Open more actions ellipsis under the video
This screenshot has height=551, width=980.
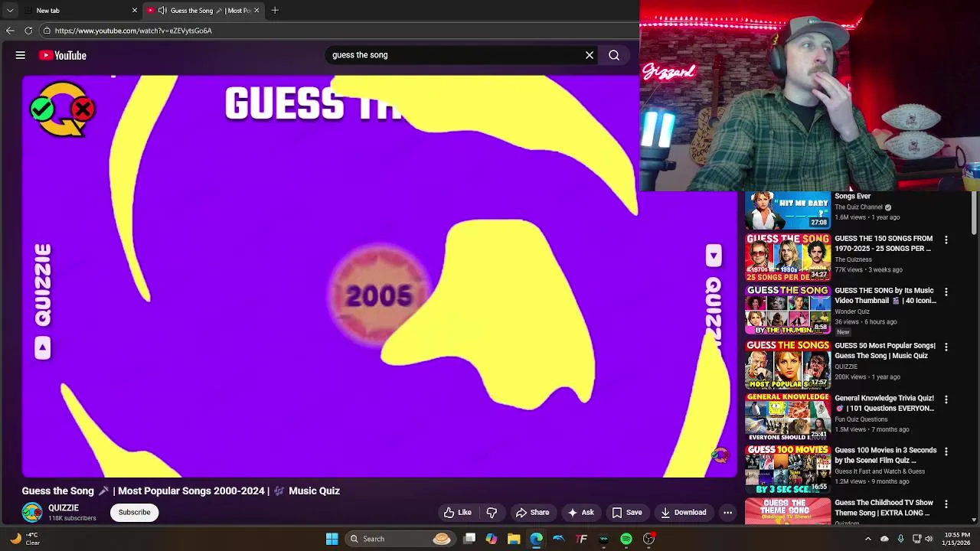point(728,513)
